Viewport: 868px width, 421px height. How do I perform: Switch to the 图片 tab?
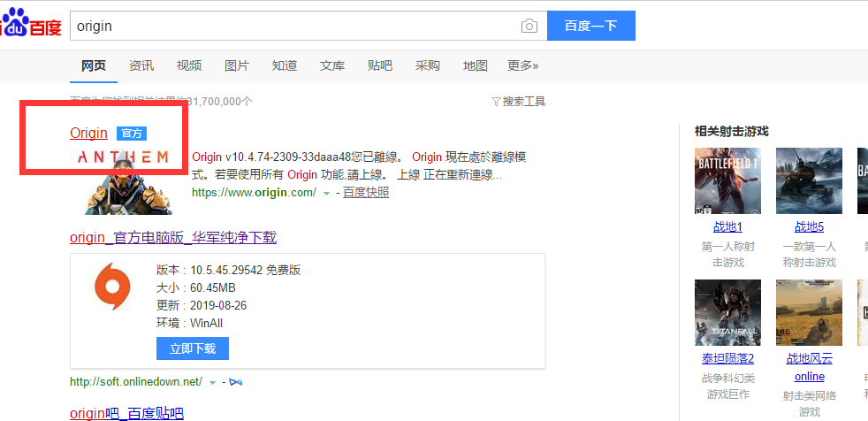pos(237,65)
